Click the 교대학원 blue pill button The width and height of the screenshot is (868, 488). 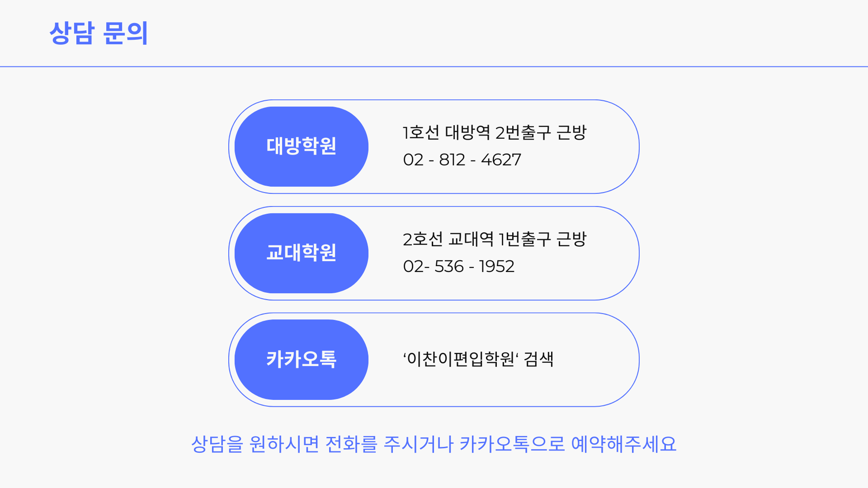[x=302, y=253]
